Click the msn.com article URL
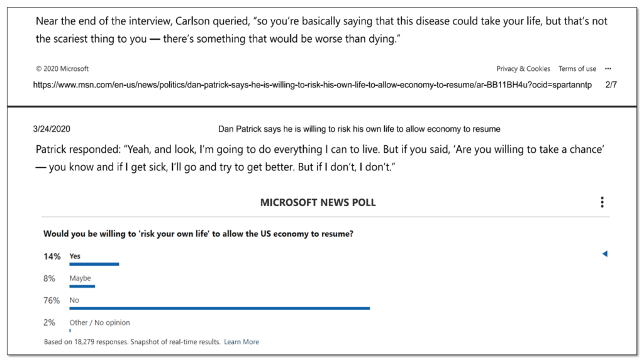The image size is (644, 362). click(312, 85)
